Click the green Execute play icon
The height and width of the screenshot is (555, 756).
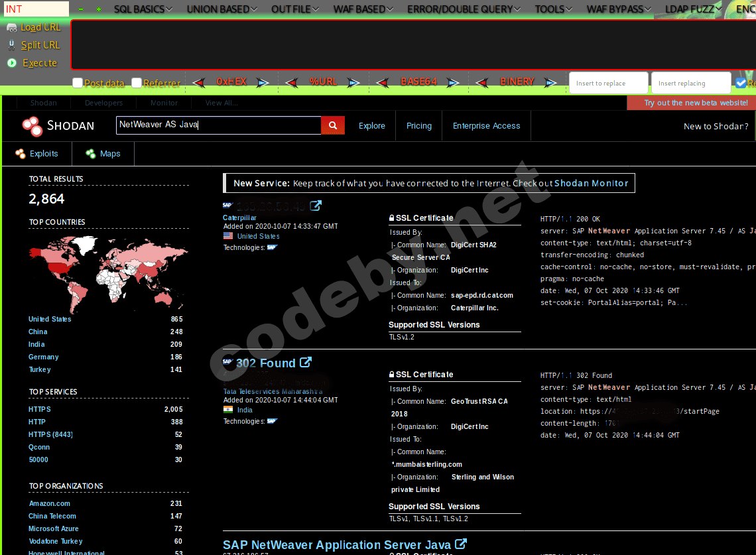click(11, 63)
